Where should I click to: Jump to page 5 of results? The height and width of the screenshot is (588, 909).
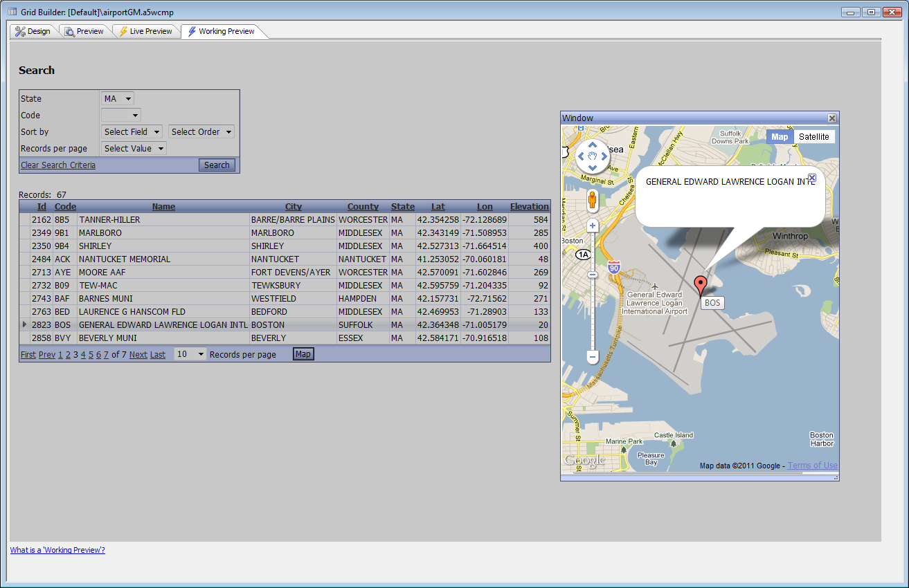point(91,355)
